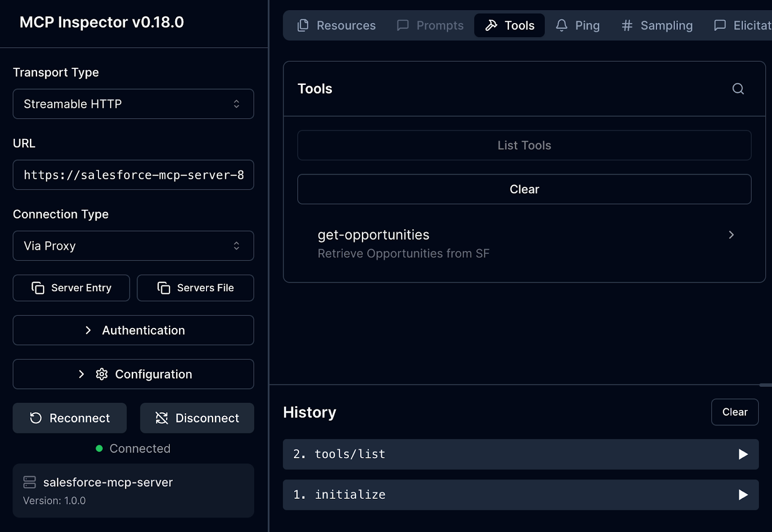Open the Connection Type dropdown
The width and height of the screenshot is (772, 532).
[133, 246]
